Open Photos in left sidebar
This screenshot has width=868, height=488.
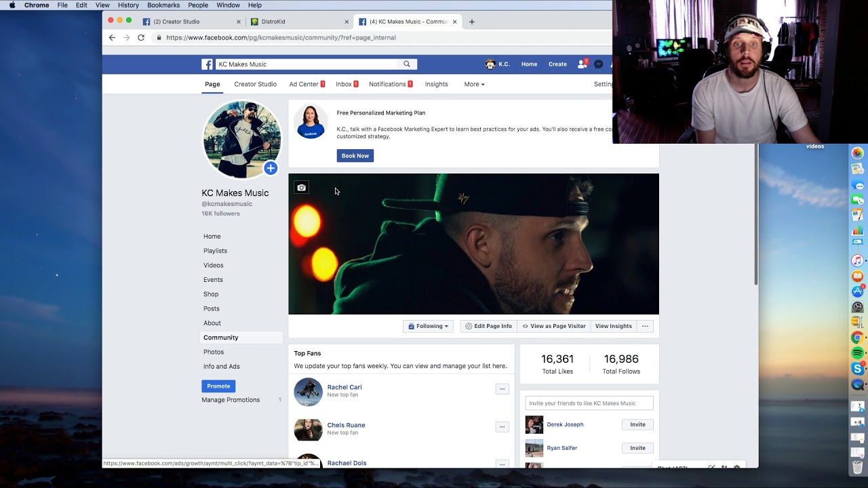[214, 352]
